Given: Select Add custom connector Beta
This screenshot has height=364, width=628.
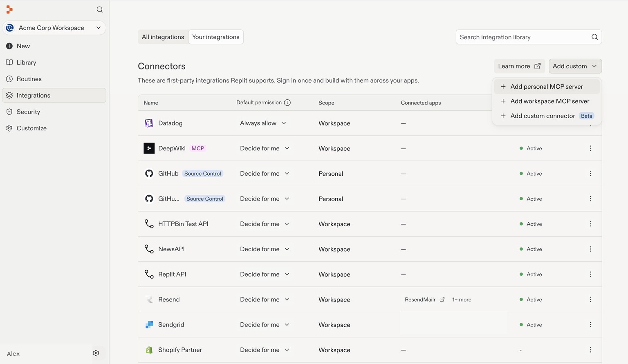Looking at the screenshot, I should (x=547, y=116).
